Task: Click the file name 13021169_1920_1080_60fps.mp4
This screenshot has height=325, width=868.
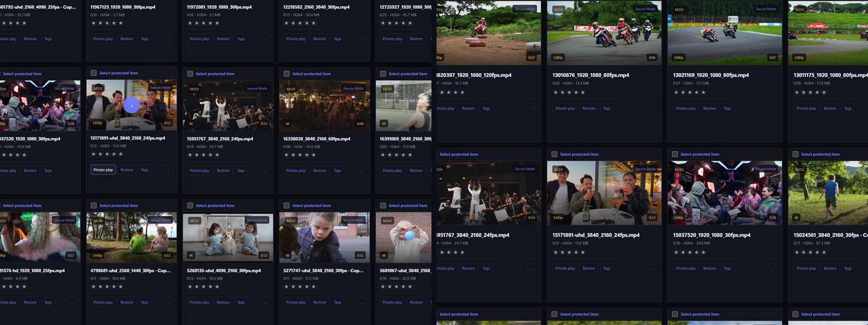Action: point(711,75)
